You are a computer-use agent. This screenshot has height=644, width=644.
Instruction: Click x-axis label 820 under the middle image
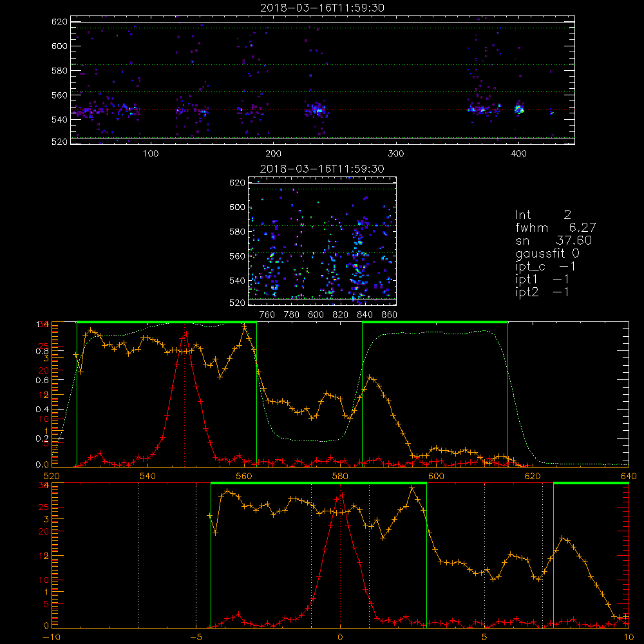coord(341,315)
